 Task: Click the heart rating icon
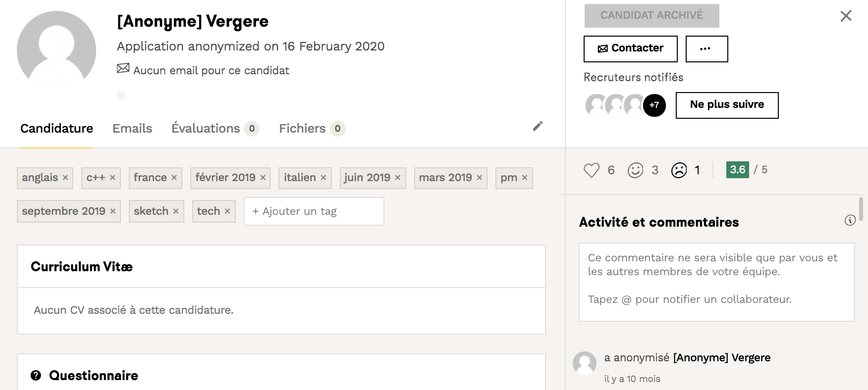[x=591, y=170]
